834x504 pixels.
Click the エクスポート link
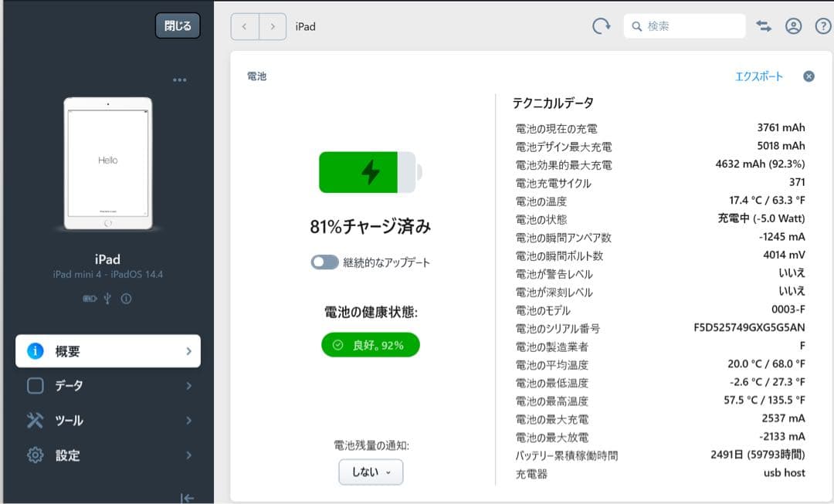(759, 76)
